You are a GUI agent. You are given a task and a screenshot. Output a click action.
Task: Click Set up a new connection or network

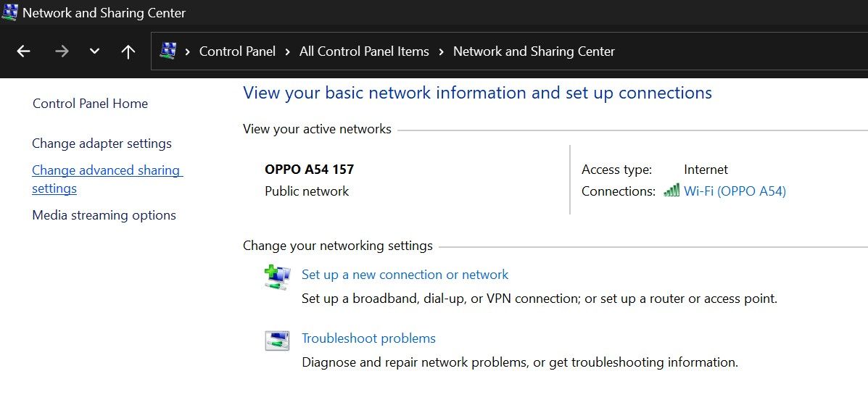(x=405, y=275)
